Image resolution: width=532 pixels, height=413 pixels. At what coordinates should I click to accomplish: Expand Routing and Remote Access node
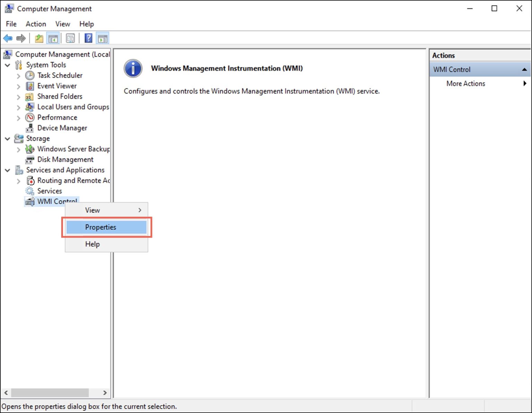[18, 181]
